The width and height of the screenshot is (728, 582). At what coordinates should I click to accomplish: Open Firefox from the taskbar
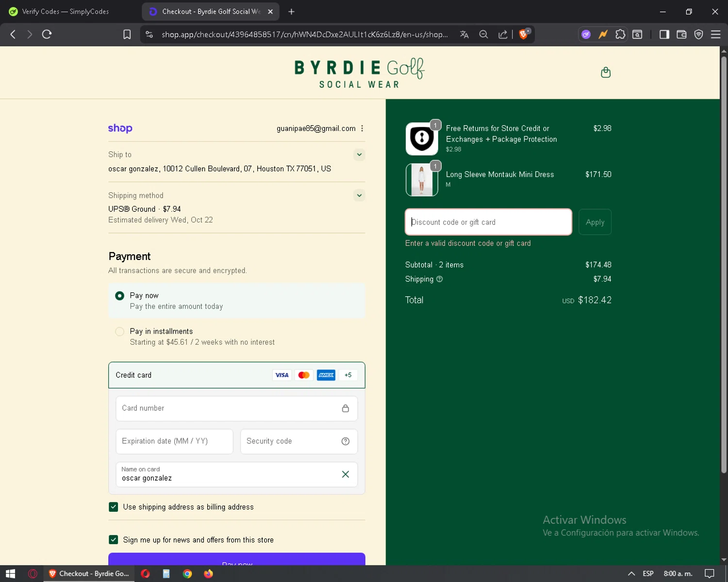click(208, 574)
